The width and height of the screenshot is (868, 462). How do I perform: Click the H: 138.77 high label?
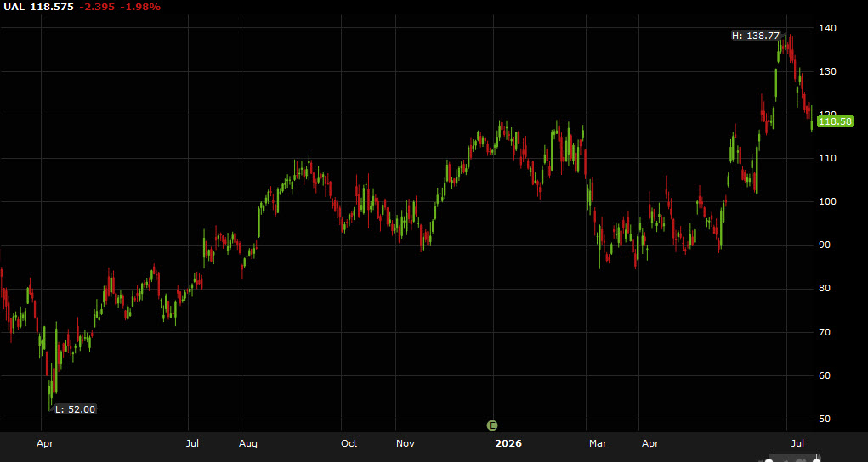(756, 36)
